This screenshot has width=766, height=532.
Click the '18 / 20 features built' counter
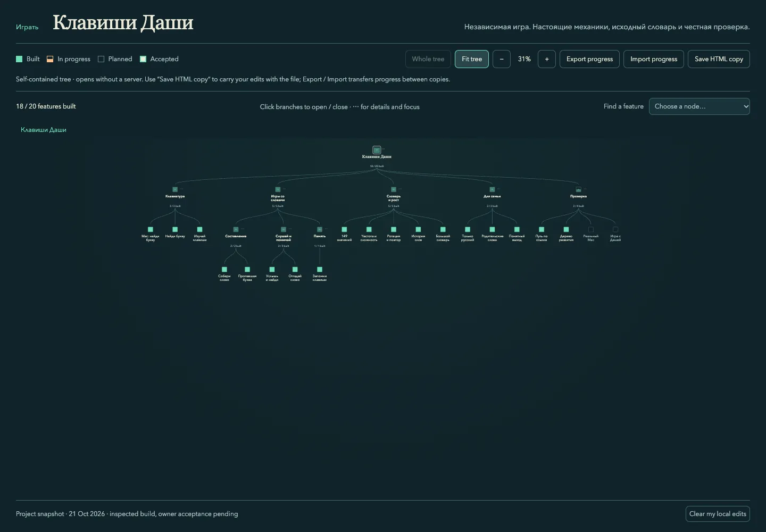tap(46, 106)
